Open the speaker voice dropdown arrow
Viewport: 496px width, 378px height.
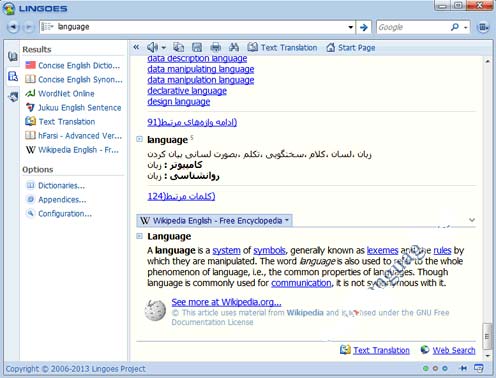164,48
